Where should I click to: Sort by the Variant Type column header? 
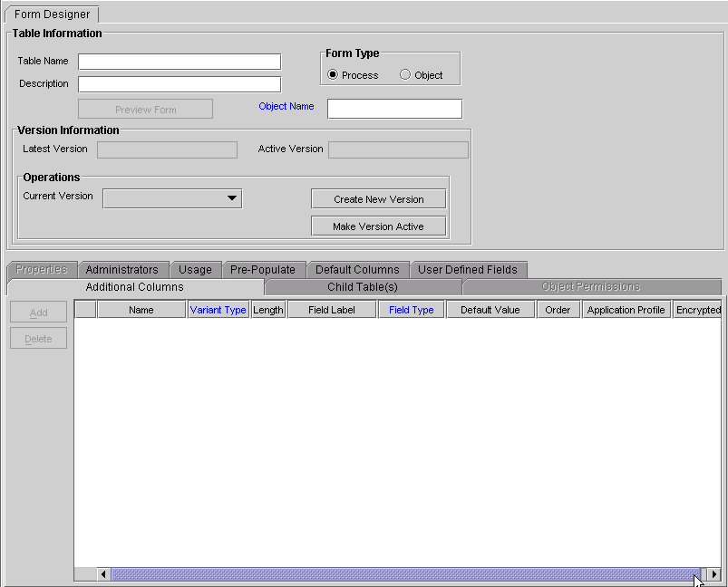tap(218, 308)
